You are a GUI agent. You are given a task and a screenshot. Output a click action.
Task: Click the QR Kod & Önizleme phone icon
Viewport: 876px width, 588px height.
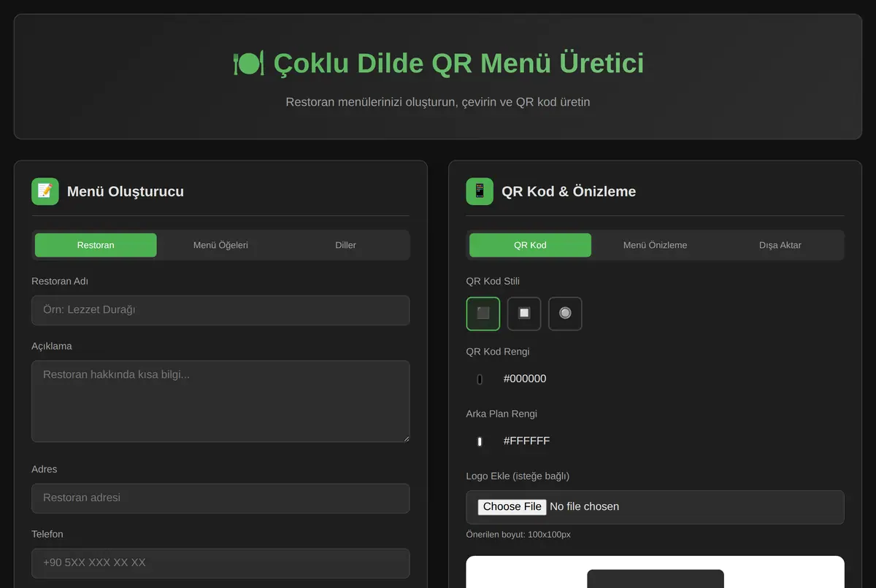[480, 191]
